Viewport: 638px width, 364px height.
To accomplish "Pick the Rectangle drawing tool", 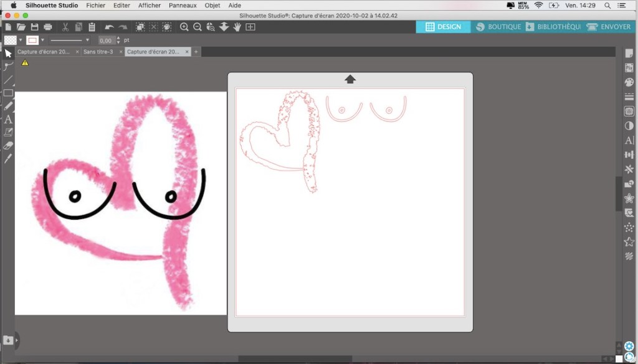I will pos(8,93).
